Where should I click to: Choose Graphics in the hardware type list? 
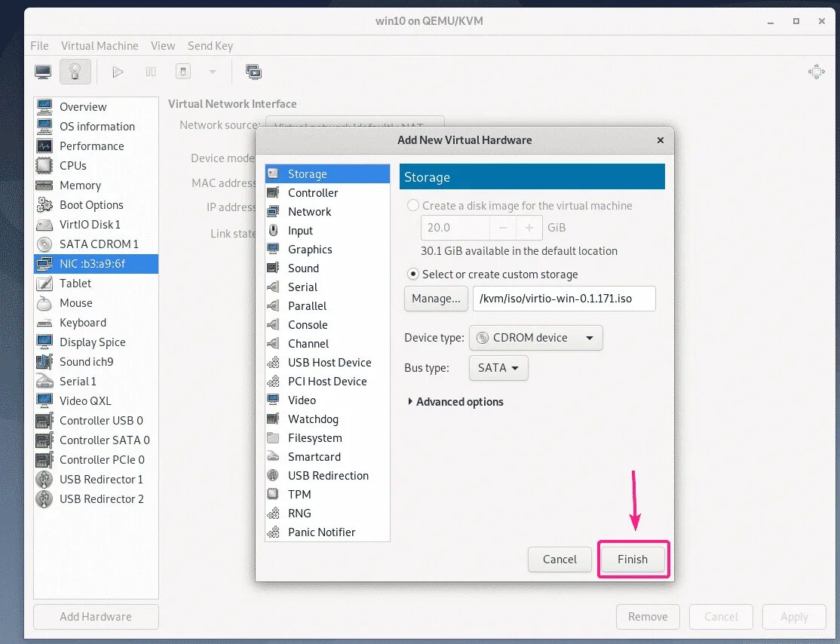(x=327, y=249)
